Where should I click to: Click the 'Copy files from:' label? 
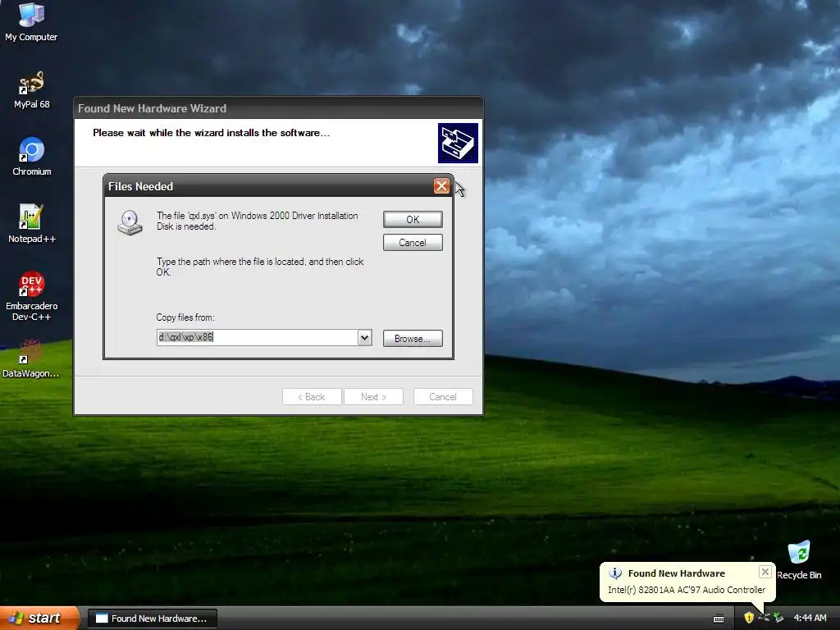click(185, 317)
